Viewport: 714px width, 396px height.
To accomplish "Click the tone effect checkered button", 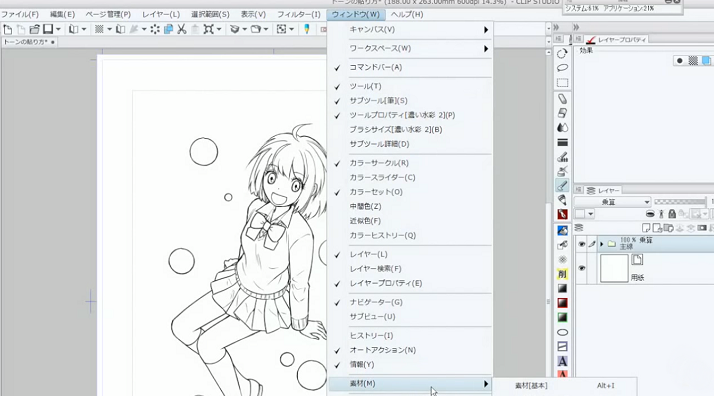I will (693, 61).
